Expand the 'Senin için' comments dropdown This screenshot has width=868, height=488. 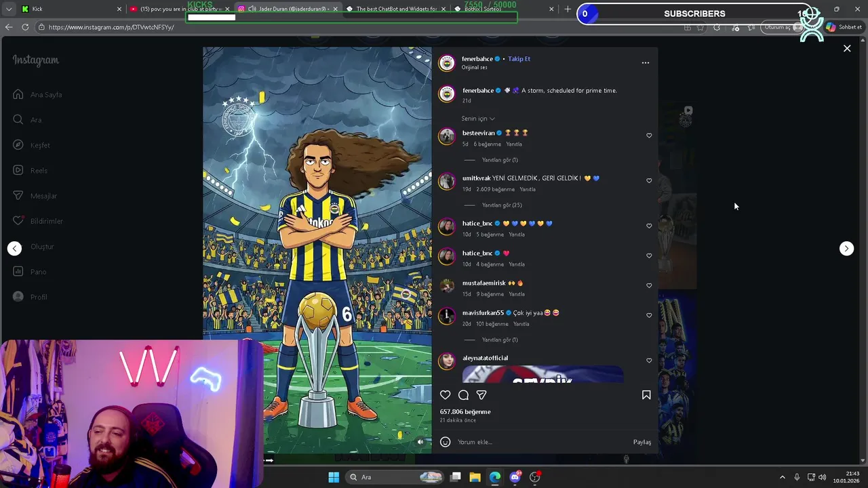pos(478,119)
